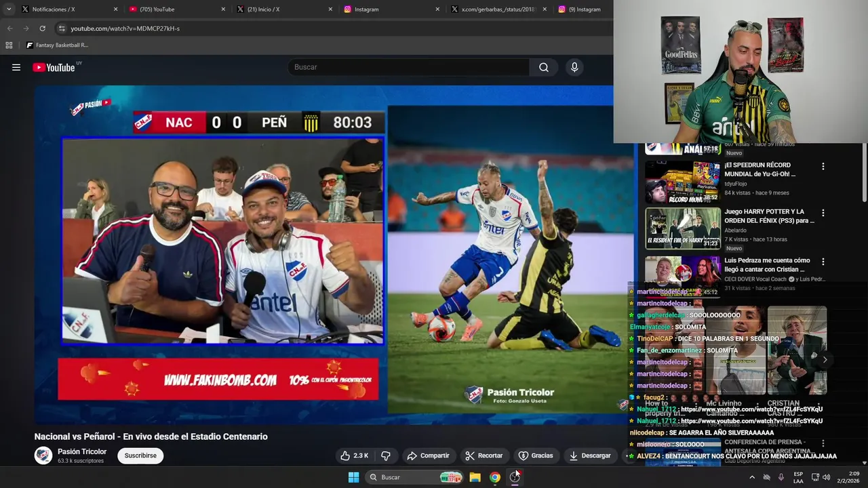The width and height of the screenshot is (868, 488).
Task: Go back with browser back arrow
Action: point(9,28)
